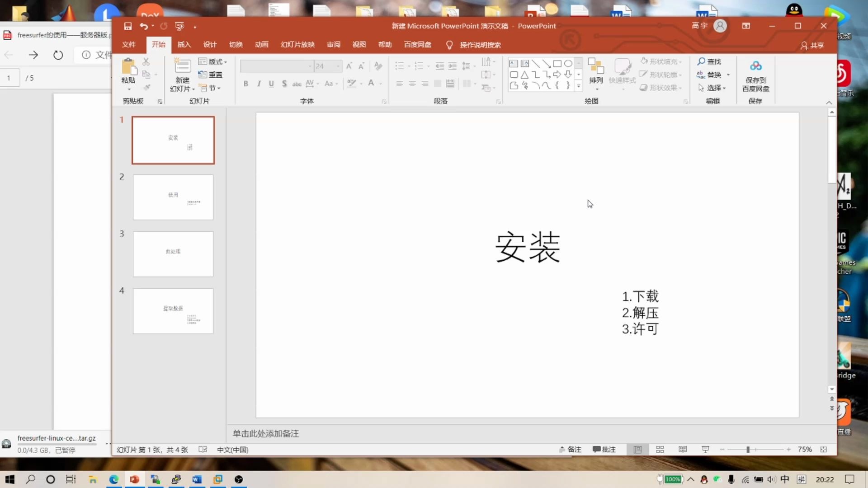Click the fit slide to window icon
The height and width of the screenshot is (488, 868).
824,450
